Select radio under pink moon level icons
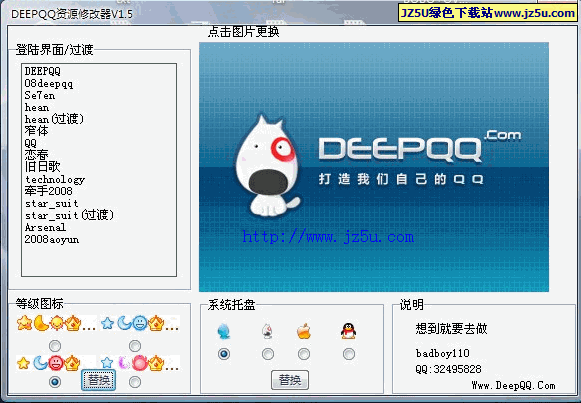Image resolution: width=581 pixels, height=403 pixels. click(x=135, y=382)
